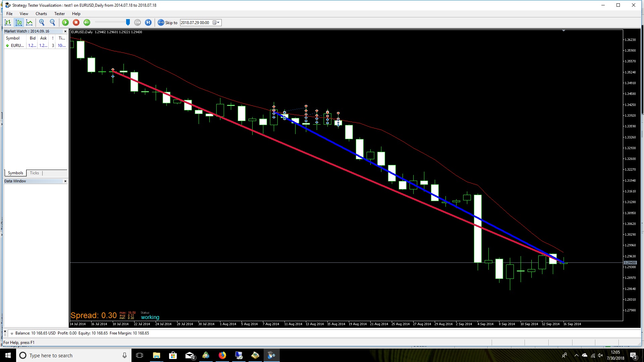Screen dimensions: 644x362
Task: Click the microphone icon in search box
Action: [x=124, y=355]
